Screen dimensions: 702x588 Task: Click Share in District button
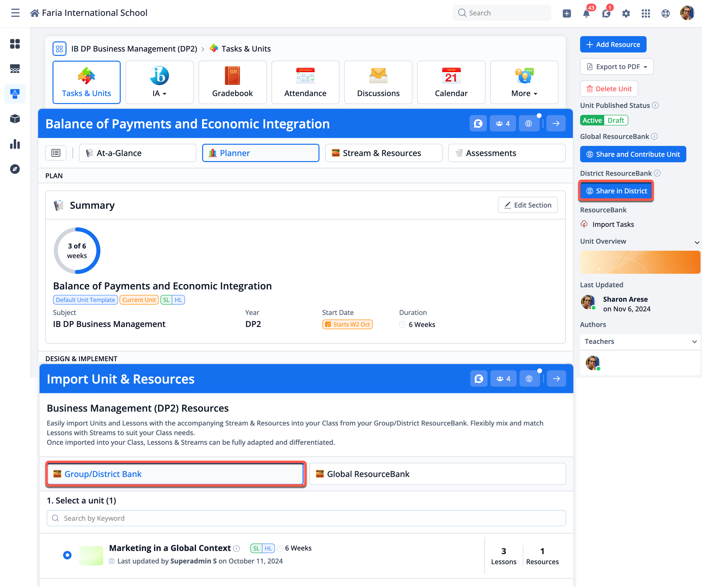(616, 191)
